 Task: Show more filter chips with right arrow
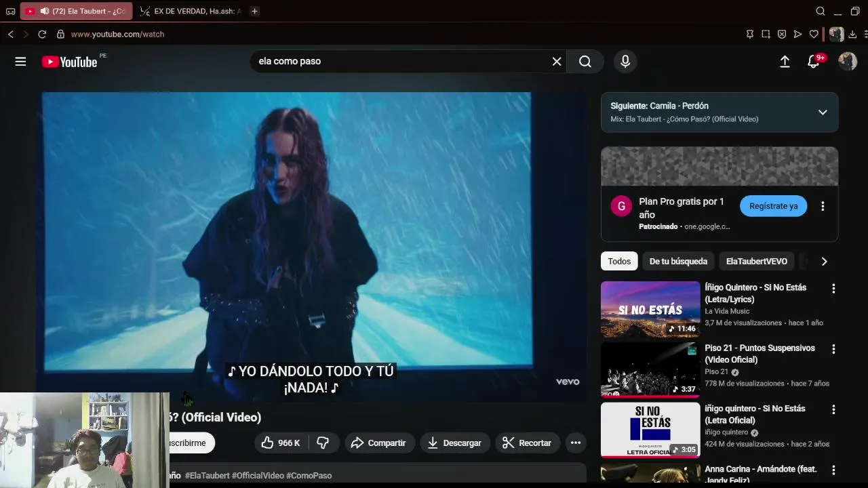click(824, 262)
